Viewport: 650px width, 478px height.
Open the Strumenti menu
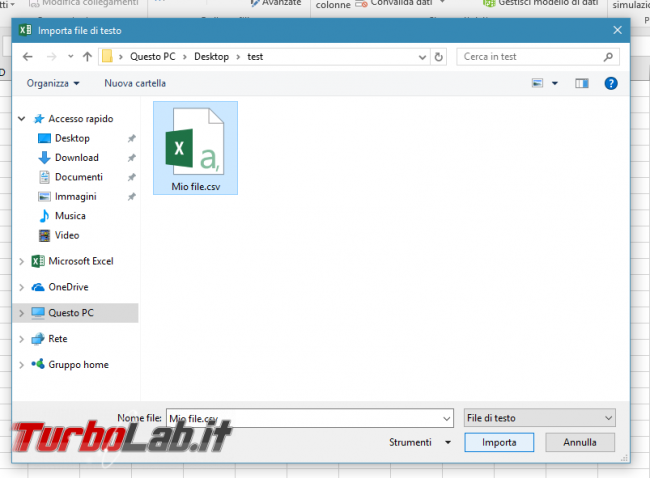(420, 442)
